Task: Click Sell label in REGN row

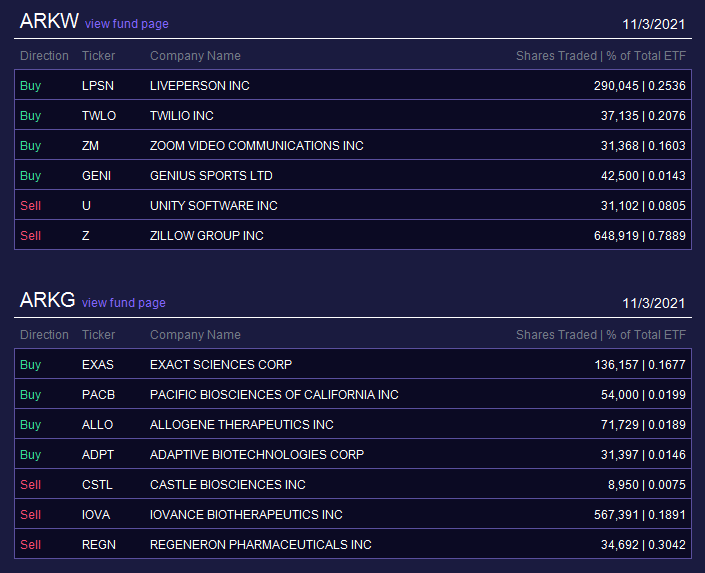Action: coord(31,545)
